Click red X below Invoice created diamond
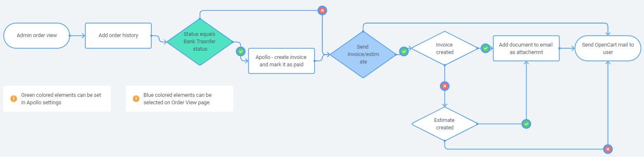The height and width of the screenshot is (157, 644). [444, 86]
